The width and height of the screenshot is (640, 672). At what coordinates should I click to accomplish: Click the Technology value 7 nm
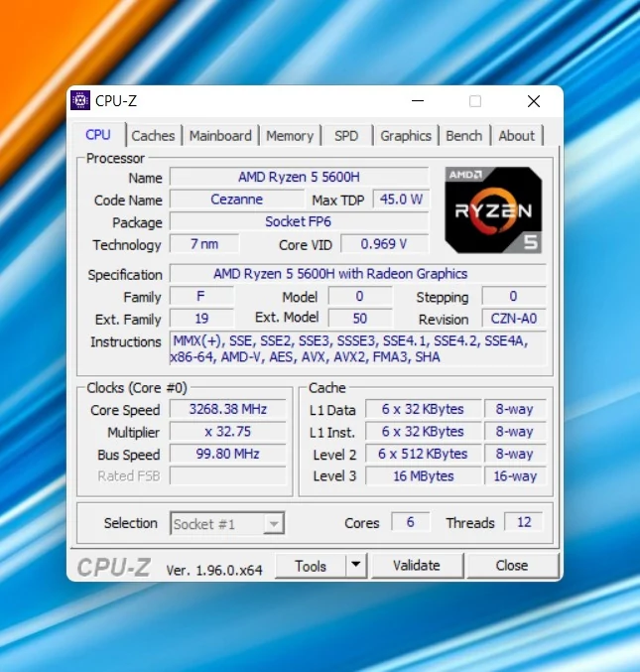click(204, 244)
